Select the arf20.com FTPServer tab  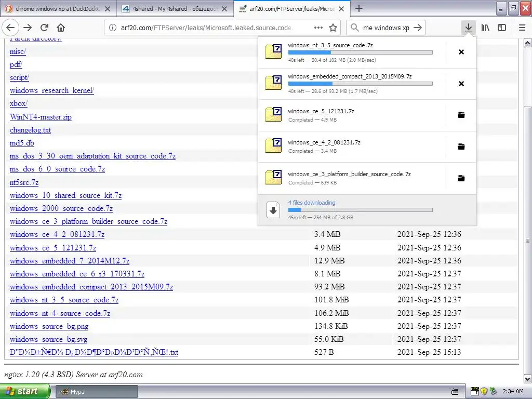point(292,9)
